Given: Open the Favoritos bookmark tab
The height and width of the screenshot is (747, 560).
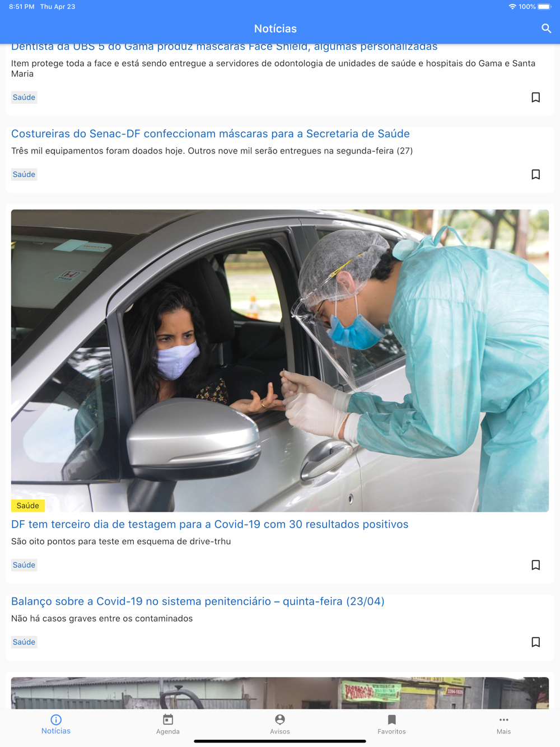Looking at the screenshot, I should pos(391,725).
